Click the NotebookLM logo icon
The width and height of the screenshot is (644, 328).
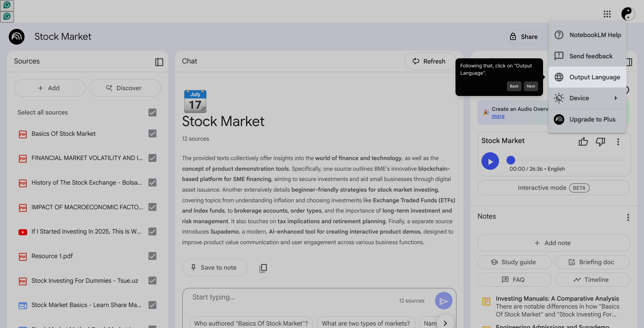pos(17,37)
